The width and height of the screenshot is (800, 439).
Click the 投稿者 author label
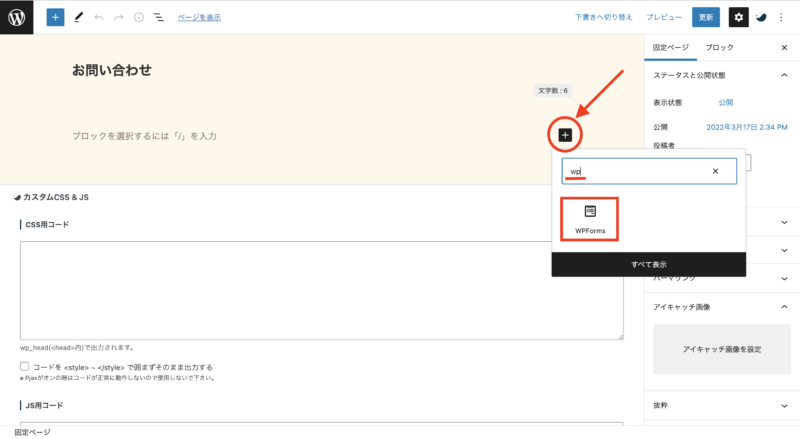664,145
